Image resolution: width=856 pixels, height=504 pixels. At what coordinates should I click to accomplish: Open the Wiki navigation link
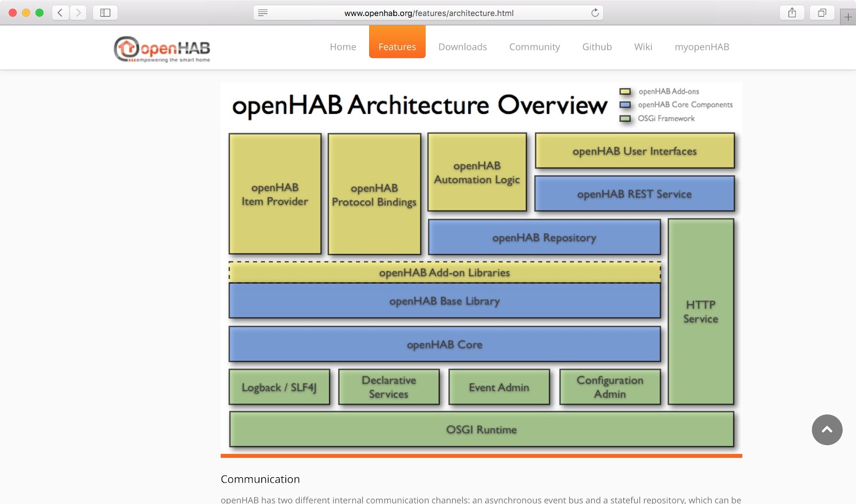[643, 47]
